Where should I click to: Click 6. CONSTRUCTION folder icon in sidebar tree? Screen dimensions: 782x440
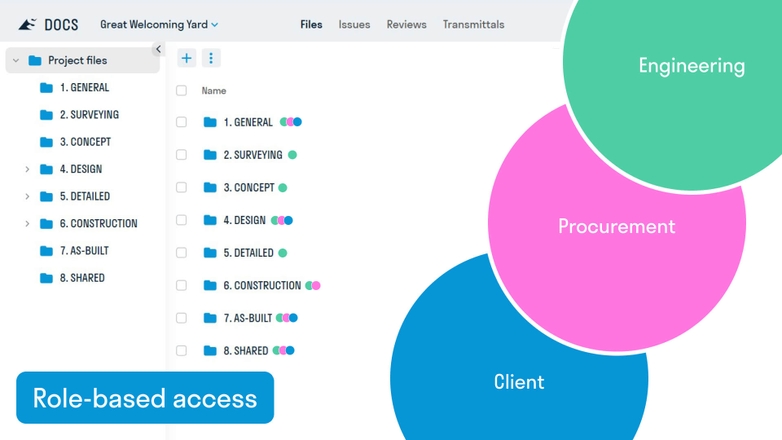pos(46,223)
